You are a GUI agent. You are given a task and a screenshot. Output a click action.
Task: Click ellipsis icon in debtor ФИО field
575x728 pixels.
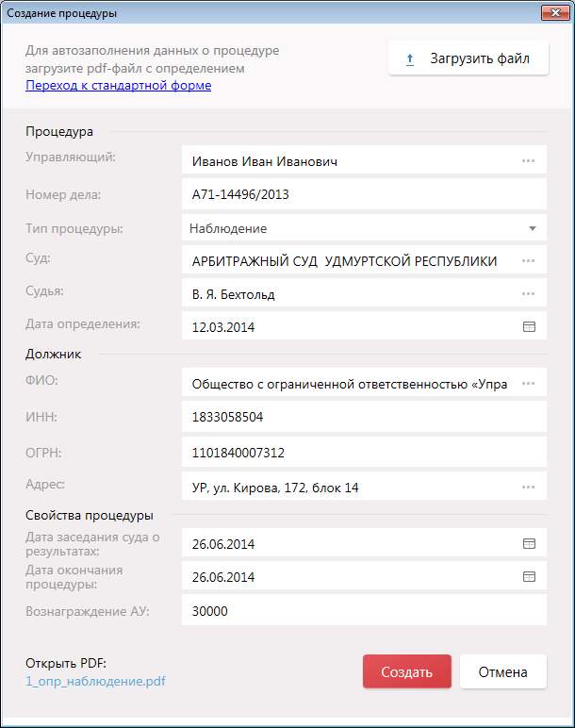click(x=528, y=384)
